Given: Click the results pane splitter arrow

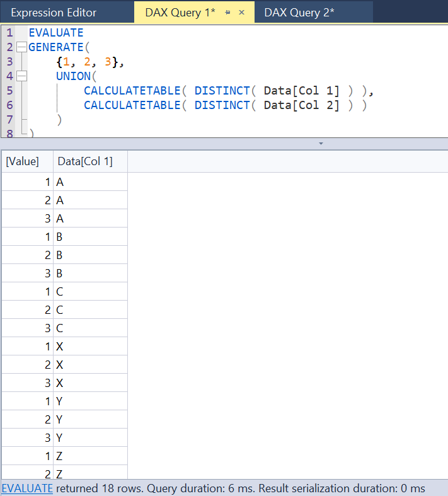Looking at the screenshot, I should 321,144.
